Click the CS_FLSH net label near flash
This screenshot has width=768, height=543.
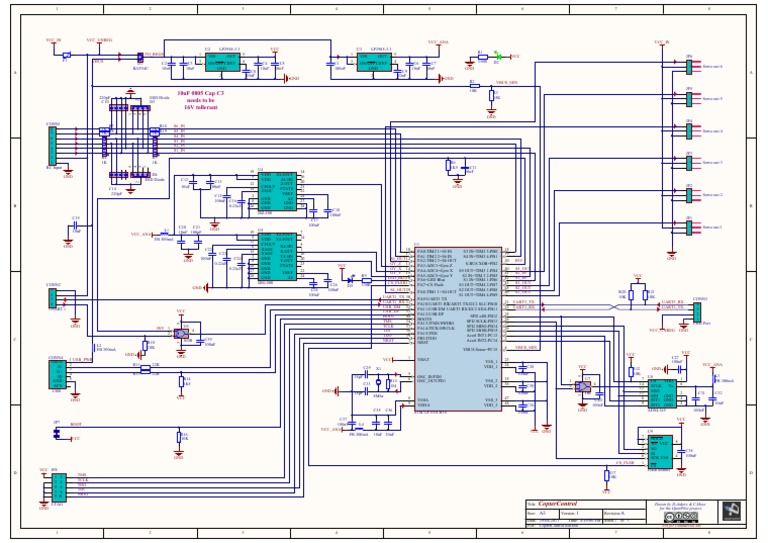click(x=625, y=462)
